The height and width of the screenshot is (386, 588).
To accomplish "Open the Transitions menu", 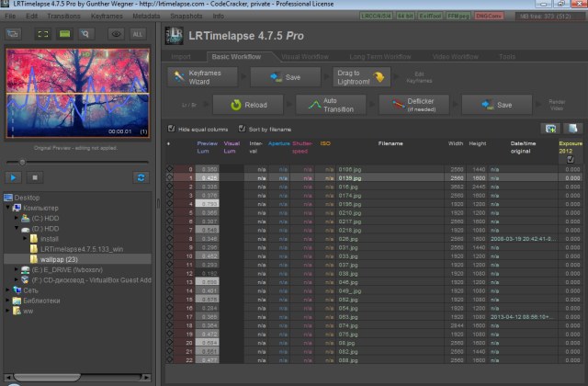I will [x=62, y=16].
